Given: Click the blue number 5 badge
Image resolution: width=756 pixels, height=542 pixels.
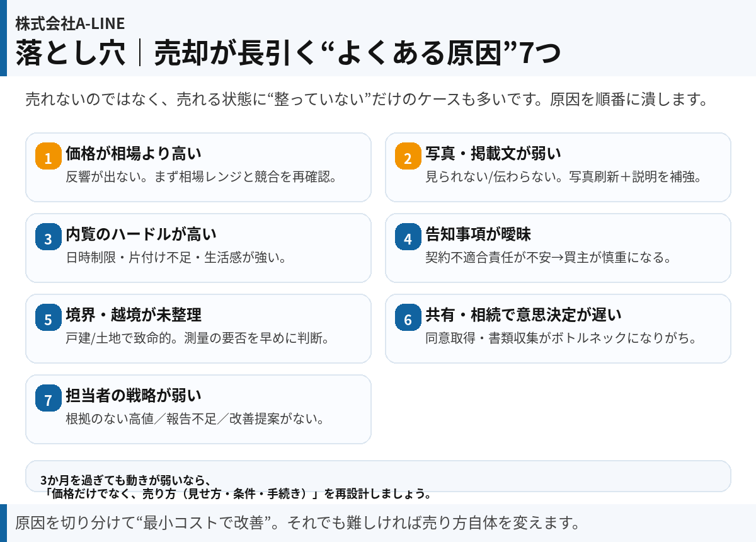Looking at the screenshot, I should pos(48,318).
